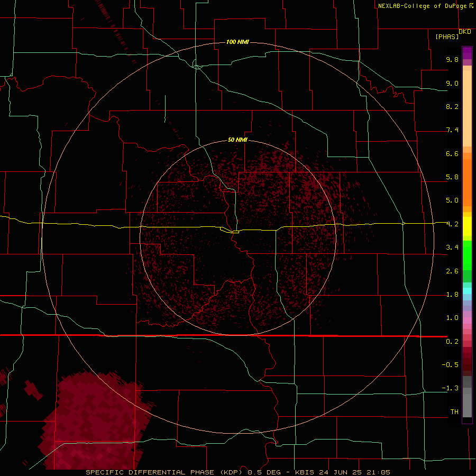The width and height of the screenshot is (476, 476).
Task: Select the 3.4 scale value
Action: (452, 248)
